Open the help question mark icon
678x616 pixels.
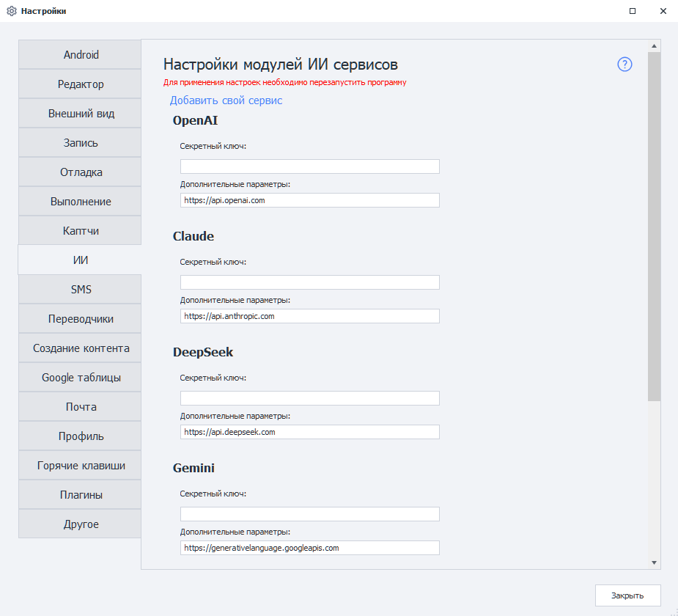tap(624, 65)
